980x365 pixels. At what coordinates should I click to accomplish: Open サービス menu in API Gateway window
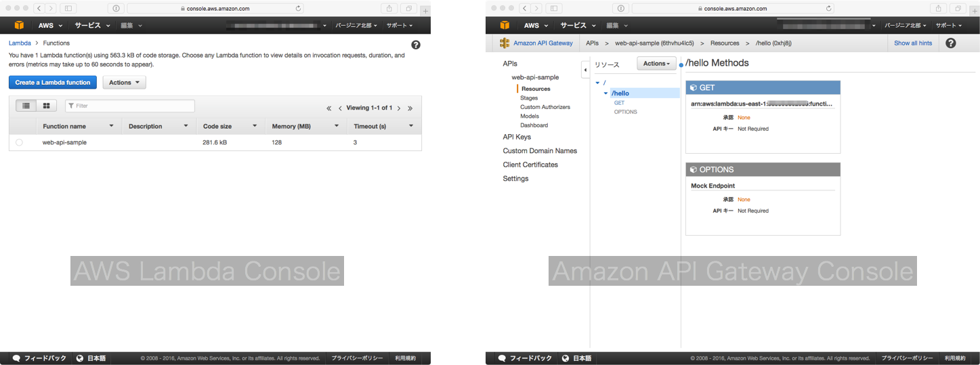[577, 25]
